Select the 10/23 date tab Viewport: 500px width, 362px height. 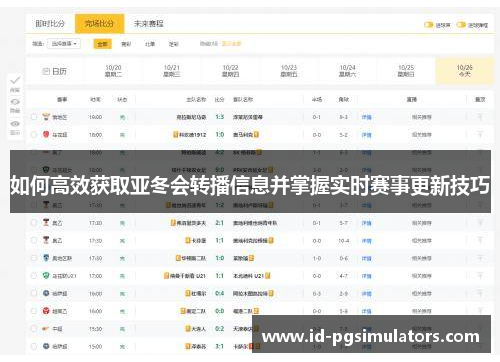(289, 71)
